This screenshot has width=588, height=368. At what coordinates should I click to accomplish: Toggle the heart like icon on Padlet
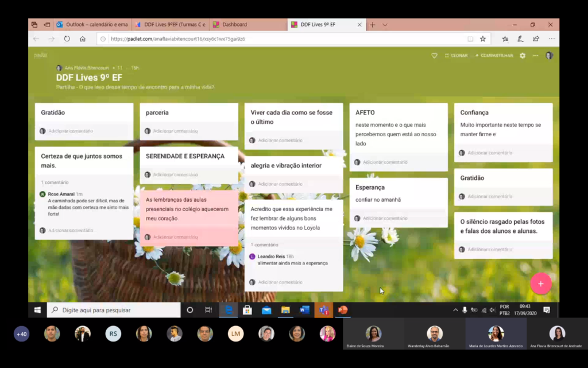point(434,56)
